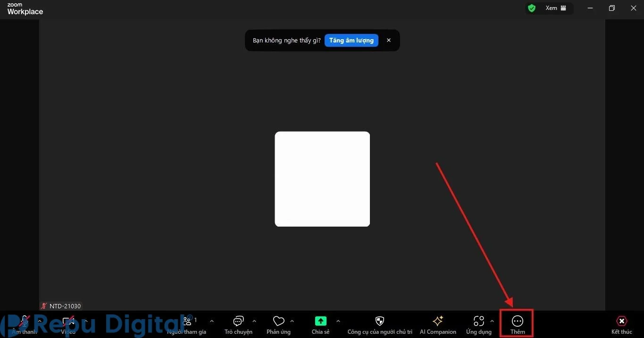Viewport: 644px width, 338px height.
Task: Open the Trò chuyện chat panel
Action: [x=238, y=324]
